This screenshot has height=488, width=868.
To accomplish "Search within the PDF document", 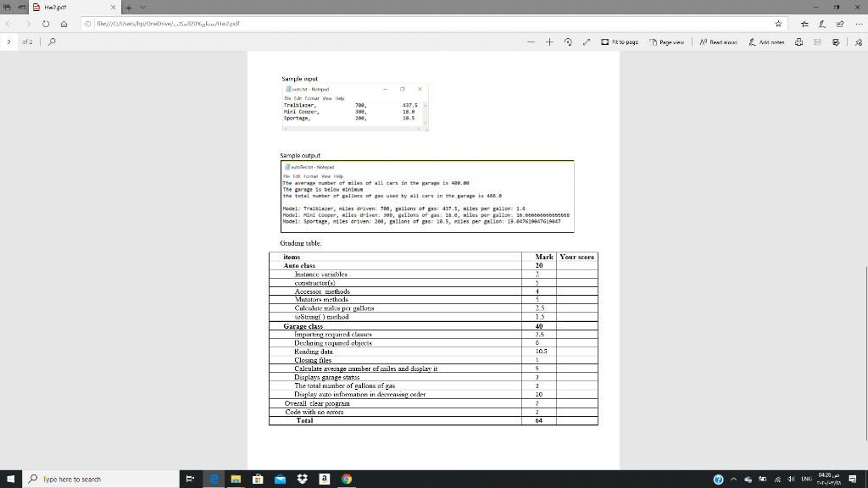I will coord(52,42).
